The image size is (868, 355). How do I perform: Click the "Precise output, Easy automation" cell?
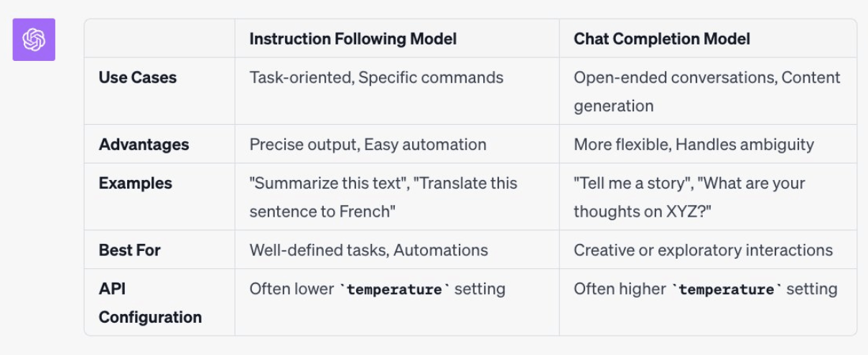368,144
